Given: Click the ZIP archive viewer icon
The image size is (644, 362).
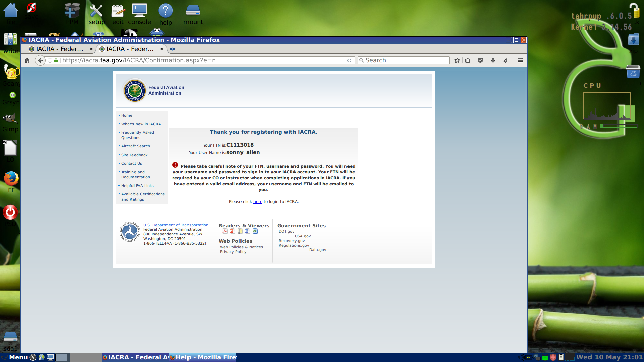Looking at the screenshot, I should pos(240,231).
